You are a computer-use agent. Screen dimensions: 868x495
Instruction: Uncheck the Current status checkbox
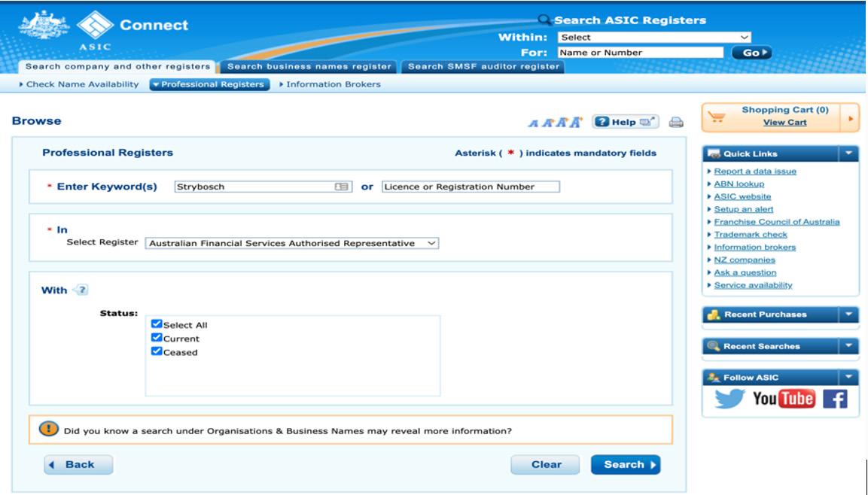(x=157, y=337)
